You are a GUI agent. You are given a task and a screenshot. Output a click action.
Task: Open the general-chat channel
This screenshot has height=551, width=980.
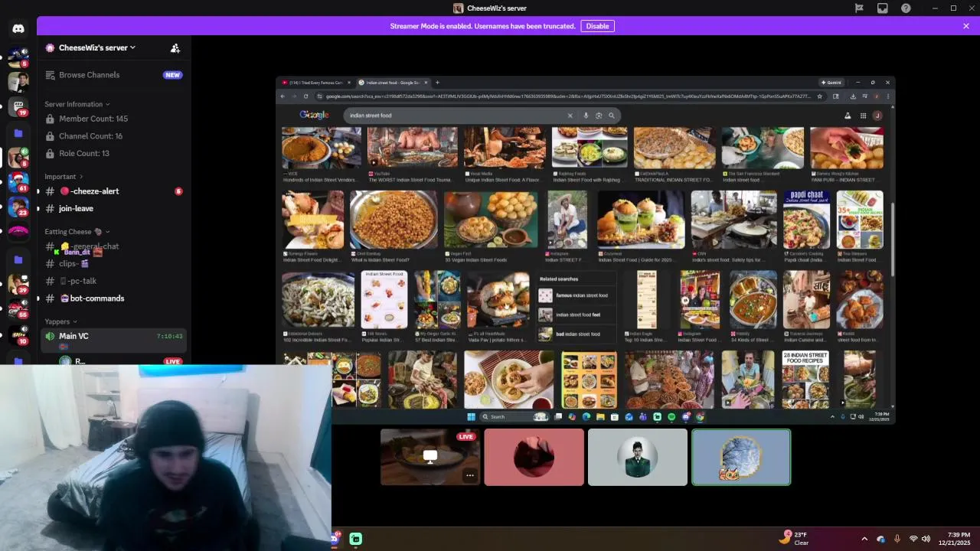tap(113, 246)
